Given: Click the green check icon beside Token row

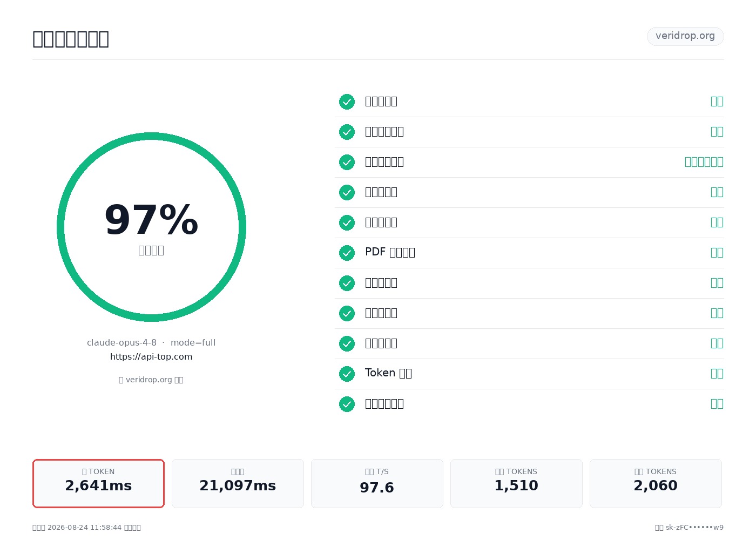Looking at the screenshot, I should [x=347, y=374].
